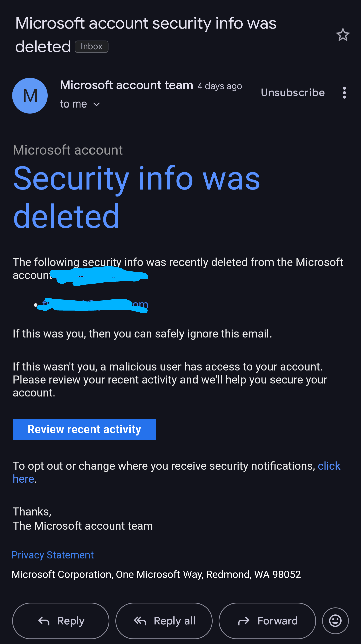Tap the Forward arrow icon
The image size is (361, 644).
244,621
